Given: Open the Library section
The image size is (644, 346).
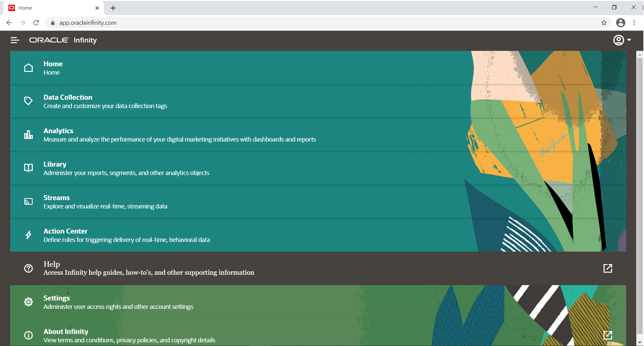Looking at the screenshot, I should coord(318,168).
